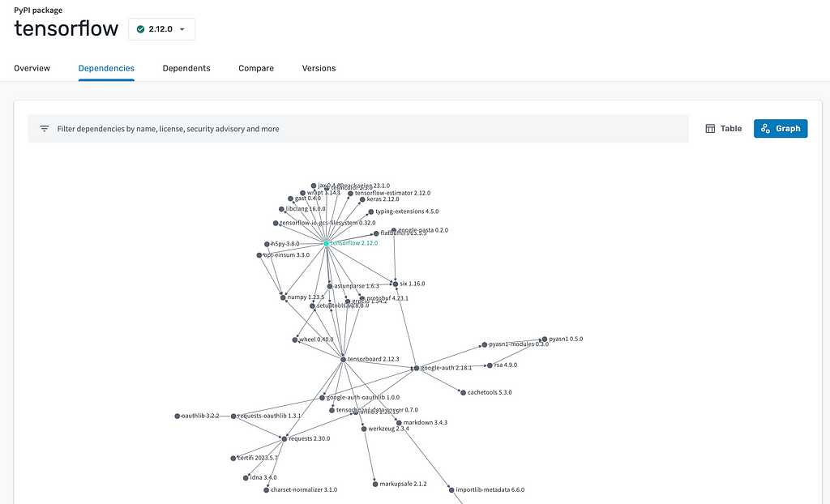The image size is (830, 504).
Task: Select the certifi 2023.5.7 node
Action: [x=233, y=458]
